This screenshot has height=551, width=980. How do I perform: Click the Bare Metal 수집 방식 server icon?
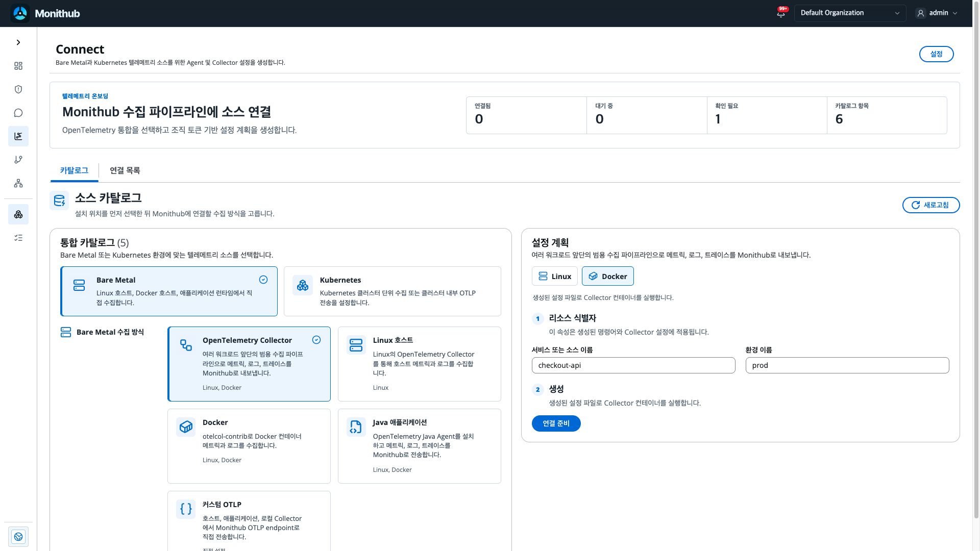point(66,332)
